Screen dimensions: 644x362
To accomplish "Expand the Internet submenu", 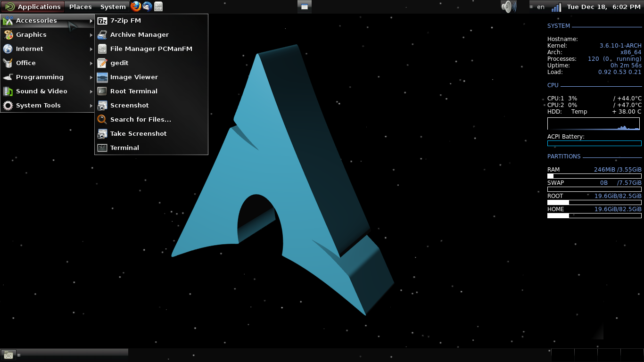I will pos(48,49).
